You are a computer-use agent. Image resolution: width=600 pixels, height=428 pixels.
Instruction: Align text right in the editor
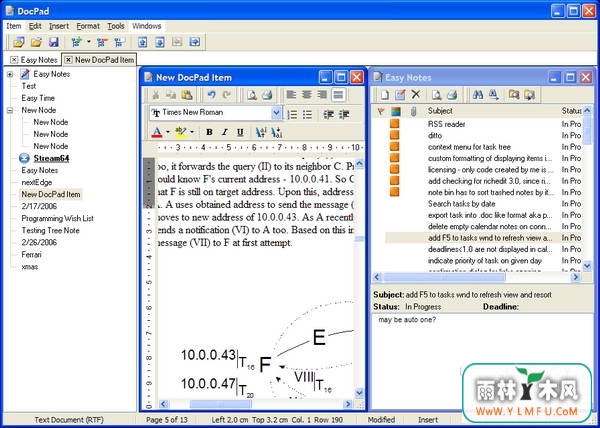pyautogui.click(x=322, y=94)
